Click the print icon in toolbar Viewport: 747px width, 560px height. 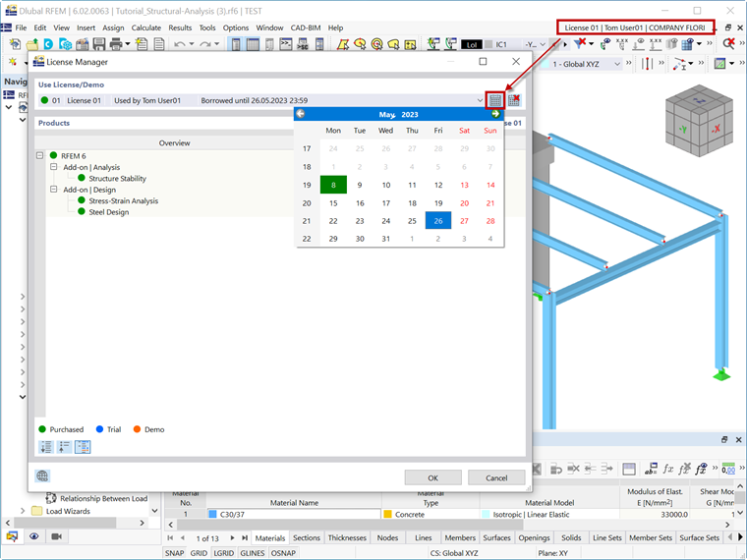point(116,44)
